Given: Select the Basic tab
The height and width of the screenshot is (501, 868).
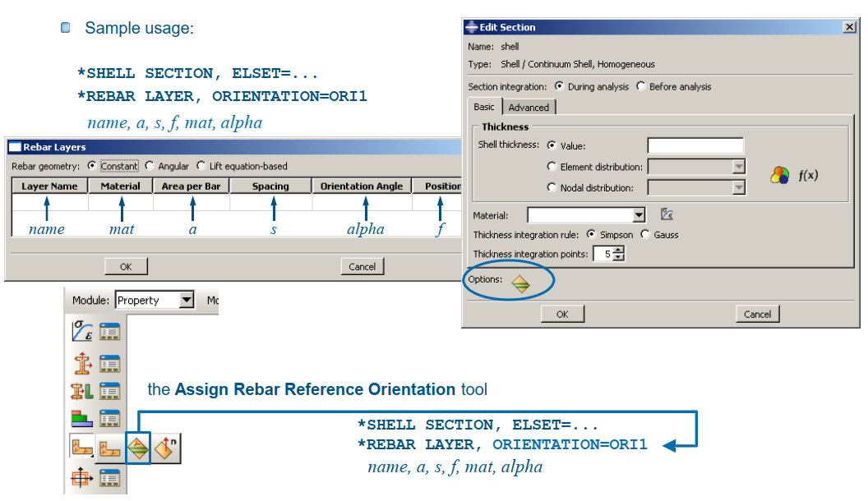Looking at the screenshot, I should (x=484, y=107).
